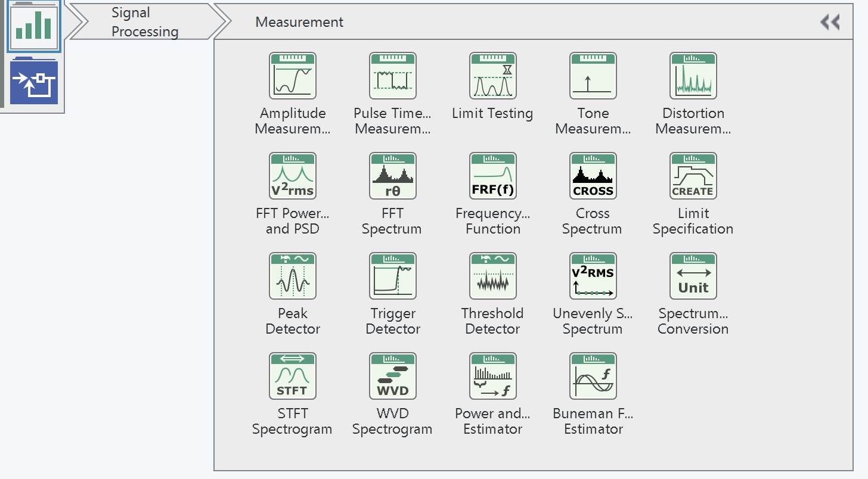Select the STFT Spectrogram icon

292,376
